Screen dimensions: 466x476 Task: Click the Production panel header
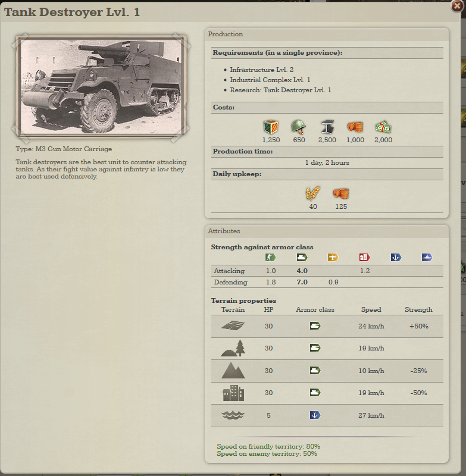pyautogui.click(x=327, y=35)
